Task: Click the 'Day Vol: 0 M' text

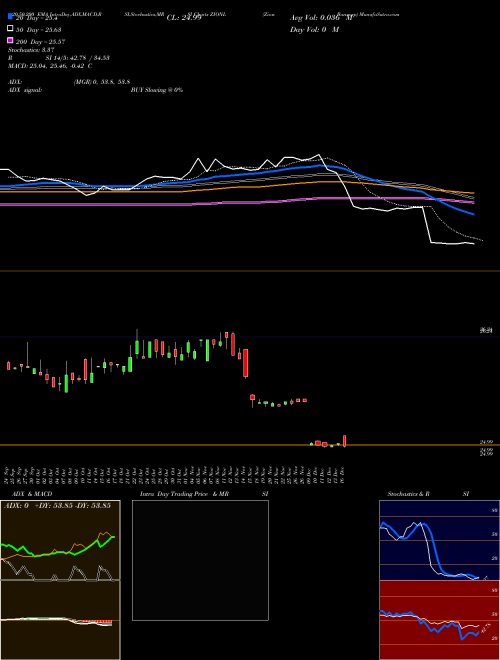Action: click(x=314, y=29)
